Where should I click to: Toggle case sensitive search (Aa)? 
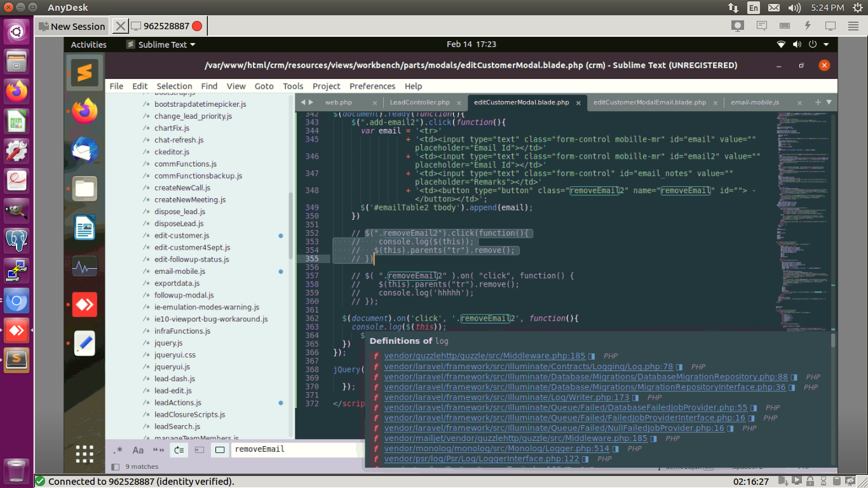pyautogui.click(x=138, y=450)
